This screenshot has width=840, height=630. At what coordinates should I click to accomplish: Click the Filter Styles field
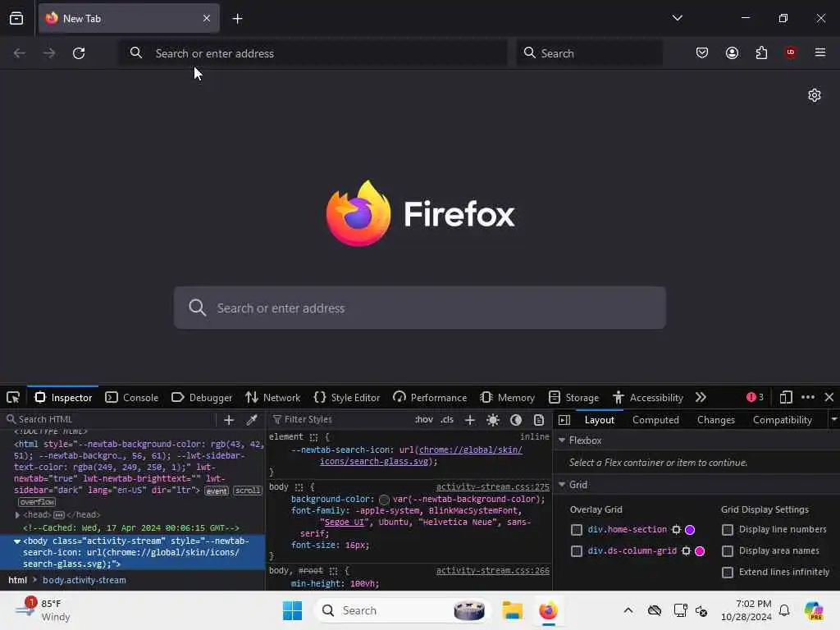[340, 419]
